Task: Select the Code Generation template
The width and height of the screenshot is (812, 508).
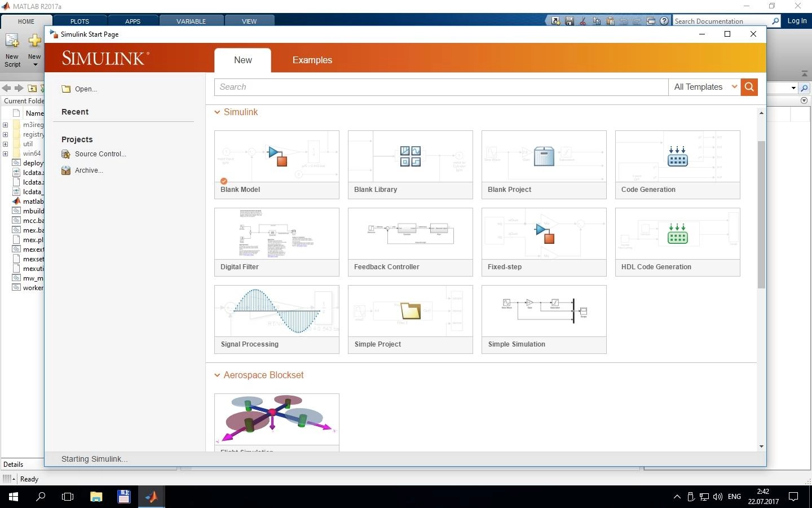Action: coord(678,165)
